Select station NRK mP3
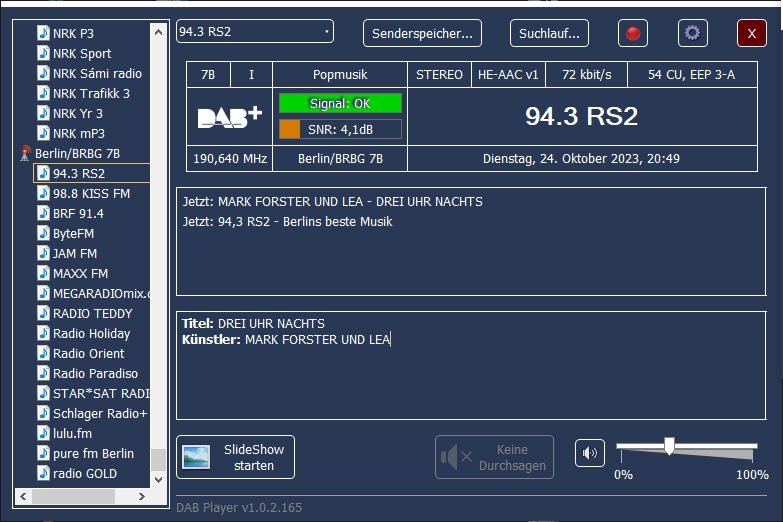The width and height of the screenshot is (783, 522). (x=79, y=133)
